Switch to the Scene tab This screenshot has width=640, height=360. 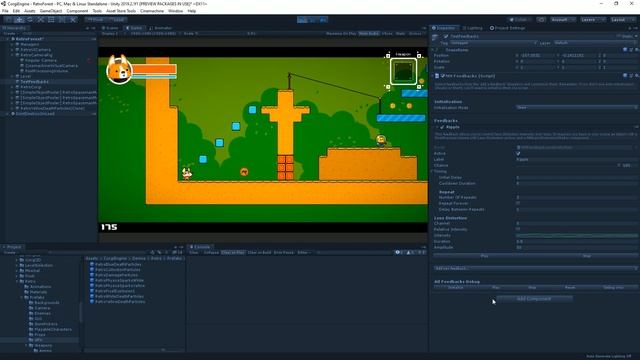(x=111, y=28)
